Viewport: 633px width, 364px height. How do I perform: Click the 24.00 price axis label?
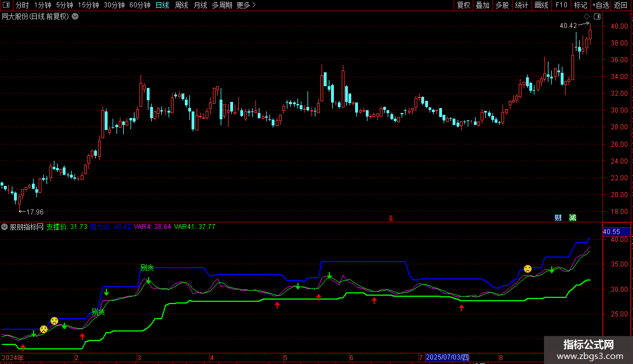[619, 161]
